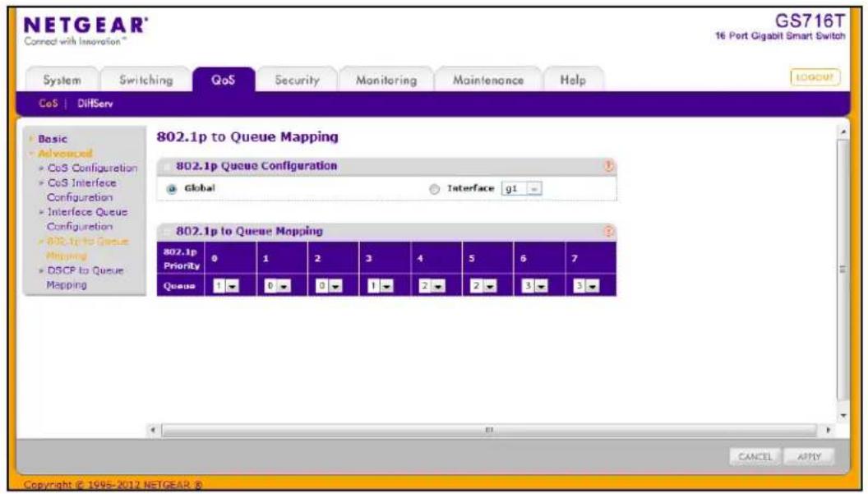Click the horizontal scrollbar right arrow
This screenshot has width=868, height=494.
829,430
